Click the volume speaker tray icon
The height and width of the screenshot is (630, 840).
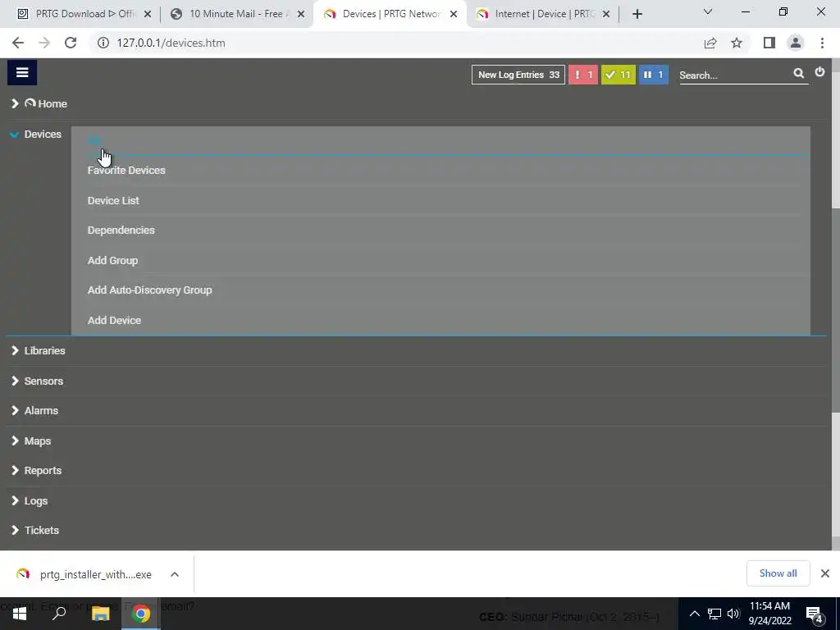click(733, 614)
